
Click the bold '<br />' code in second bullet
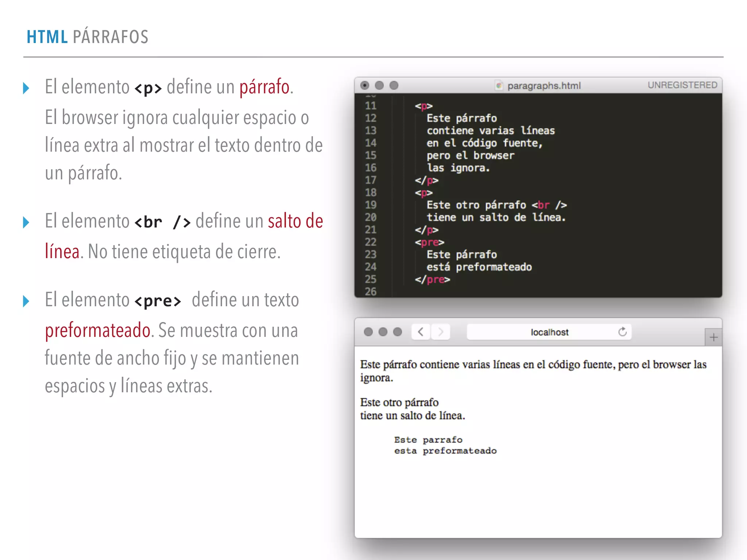(162, 222)
